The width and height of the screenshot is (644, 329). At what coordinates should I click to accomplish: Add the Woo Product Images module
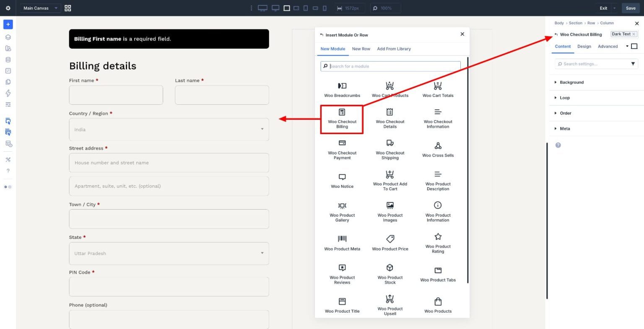pyautogui.click(x=390, y=212)
